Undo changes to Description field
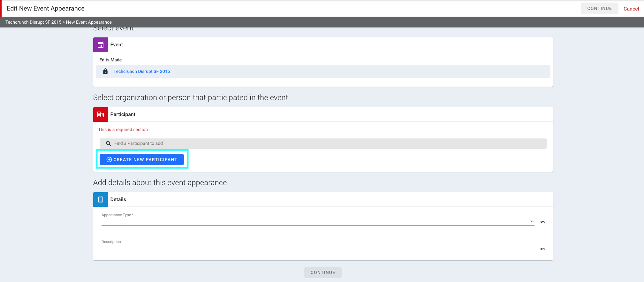The height and width of the screenshot is (282, 644). pyautogui.click(x=542, y=249)
